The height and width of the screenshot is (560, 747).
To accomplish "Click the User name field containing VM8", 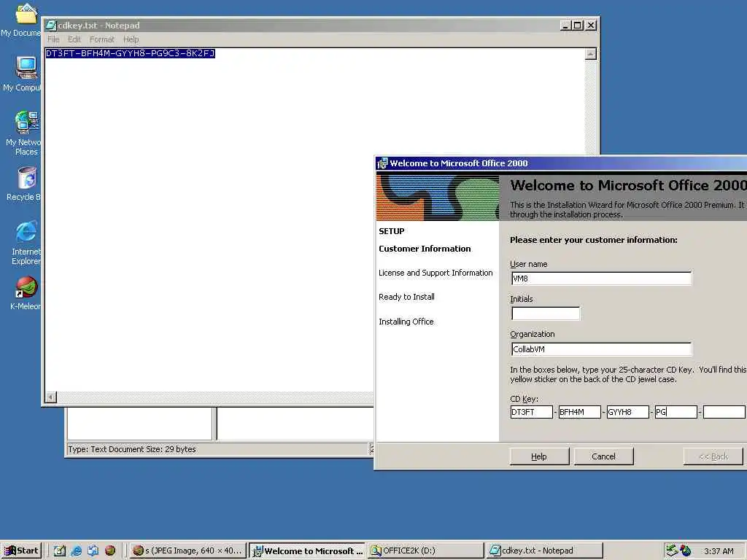I will click(x=601, y=279).
